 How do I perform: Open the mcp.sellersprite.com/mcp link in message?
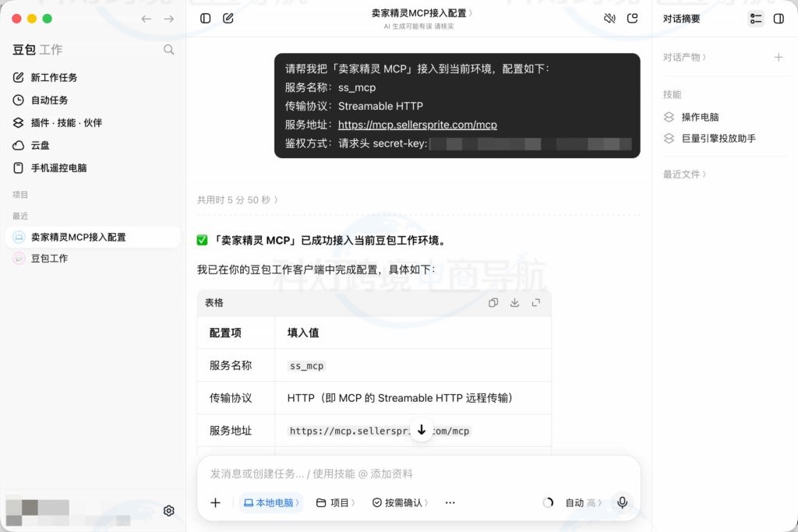tap(418, 125)
